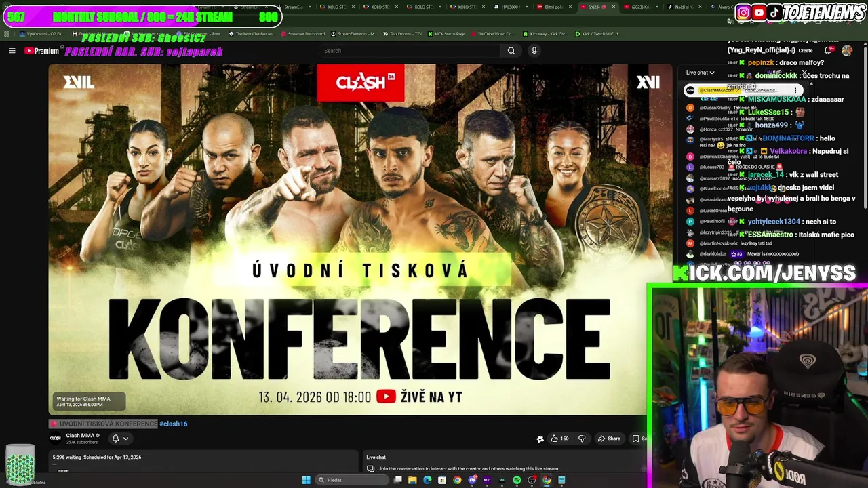This screenshot has height=488, width=868.
Task: Dislike the press conference video
Action: pos(582,439)
